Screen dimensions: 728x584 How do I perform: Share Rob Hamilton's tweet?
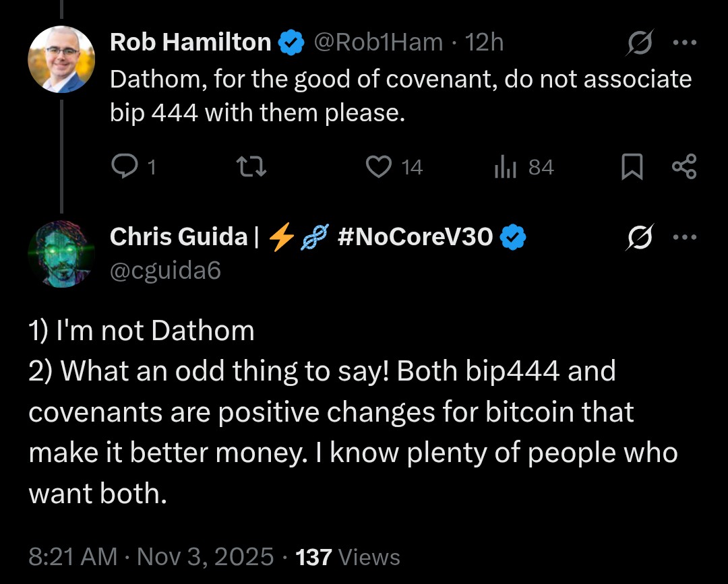click(684, 167)
